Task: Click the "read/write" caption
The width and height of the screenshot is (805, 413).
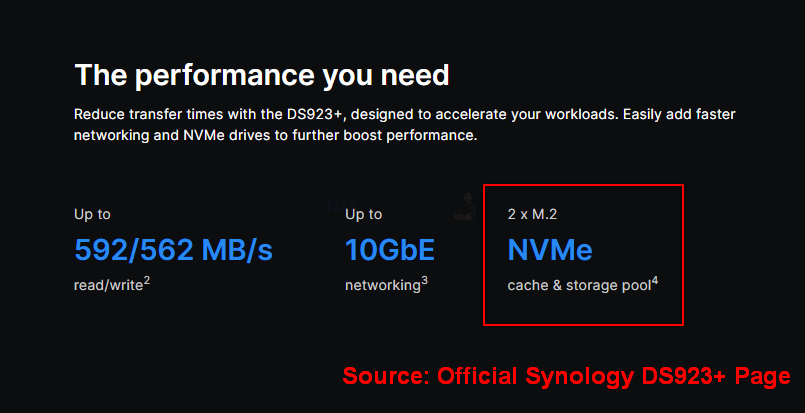Action: 108,286
